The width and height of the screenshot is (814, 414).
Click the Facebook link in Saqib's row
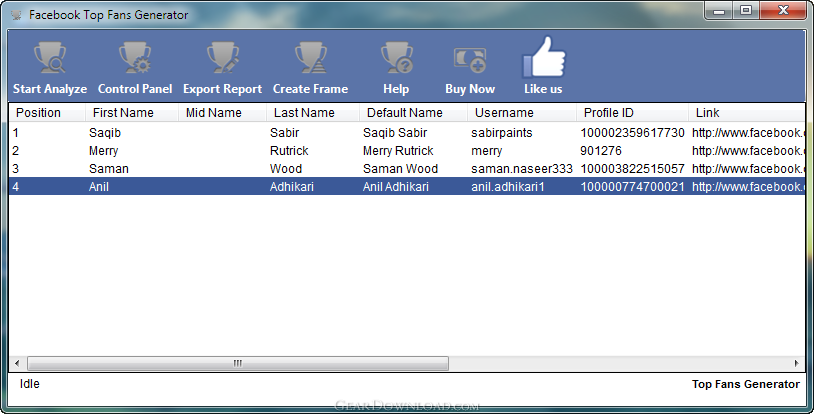coord(748,133)
